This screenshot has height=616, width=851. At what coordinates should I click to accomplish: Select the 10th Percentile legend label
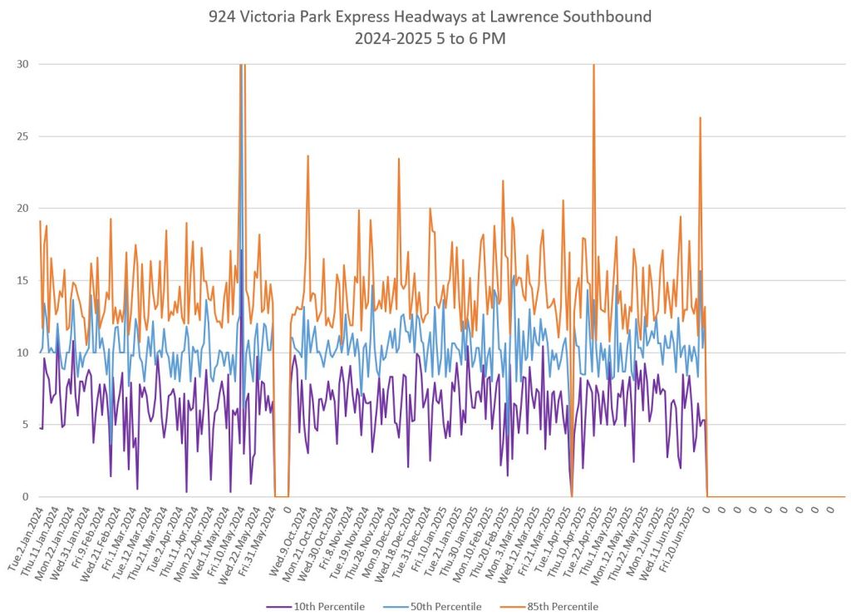point(330,607)
